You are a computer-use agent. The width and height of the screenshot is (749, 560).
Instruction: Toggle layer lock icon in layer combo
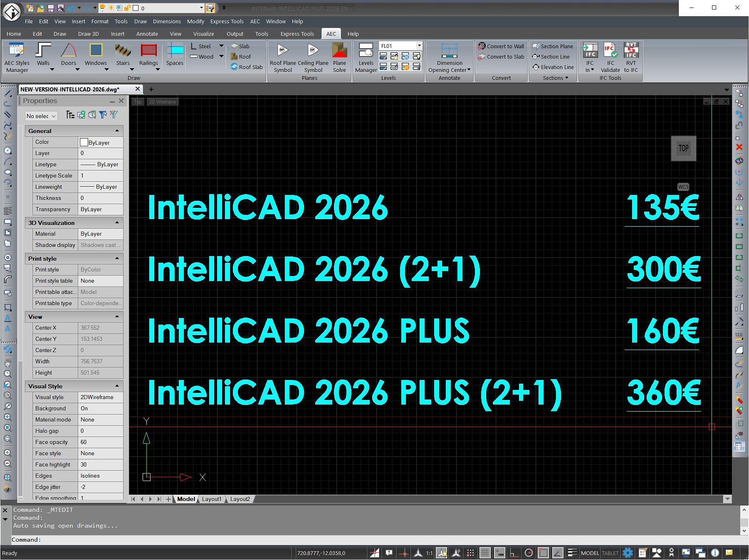[127, 8]
